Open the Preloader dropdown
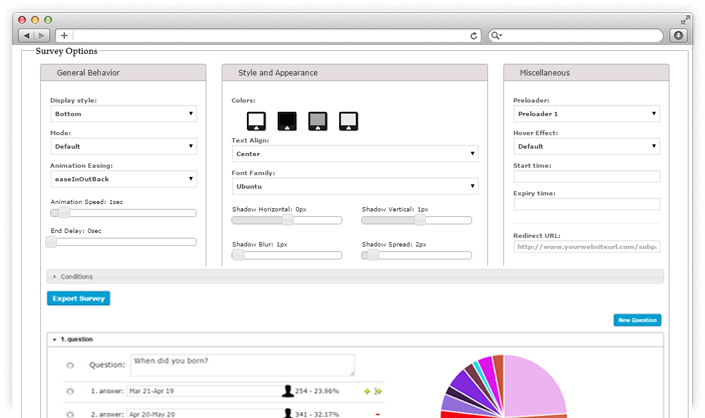The width and height of the screenshot is (705, 418). [587, 114]
